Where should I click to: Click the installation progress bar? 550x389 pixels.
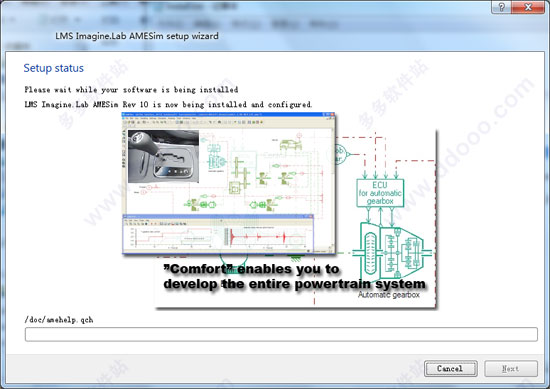[281, 334]
